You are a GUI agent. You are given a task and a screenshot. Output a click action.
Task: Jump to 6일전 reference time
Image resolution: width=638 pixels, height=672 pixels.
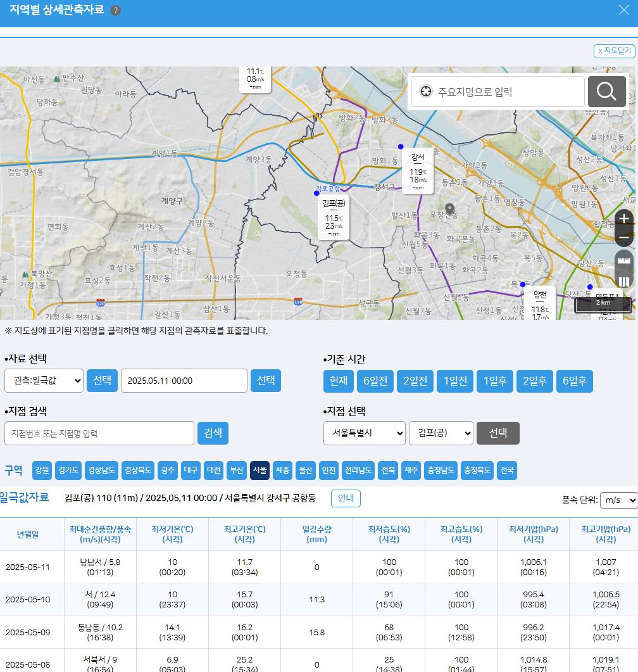(x=375, y=381)
